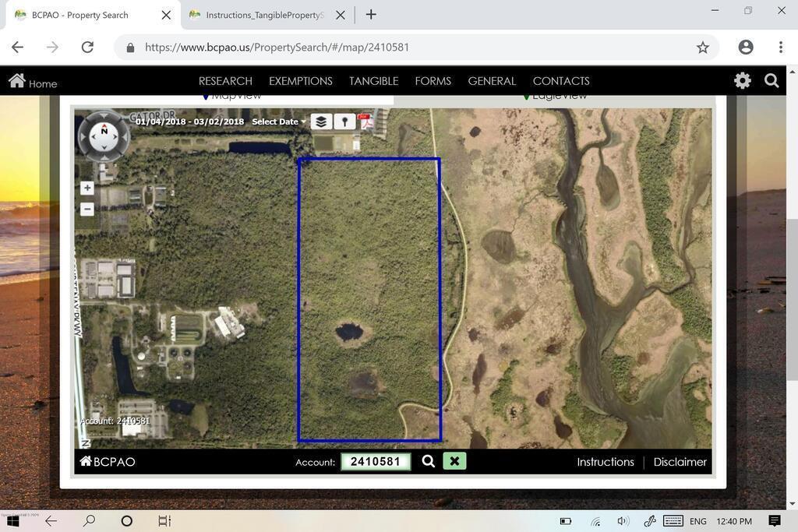Clear the account field with green X
798x532 pixels.
point(454,461)
